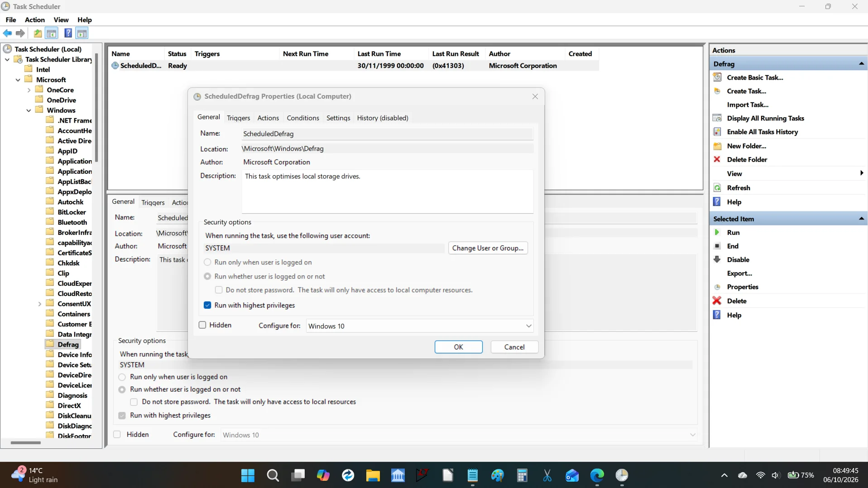Click the Back arrow toolbar icon
Viewport: 868px width, 488px height.
pos(7,33)
